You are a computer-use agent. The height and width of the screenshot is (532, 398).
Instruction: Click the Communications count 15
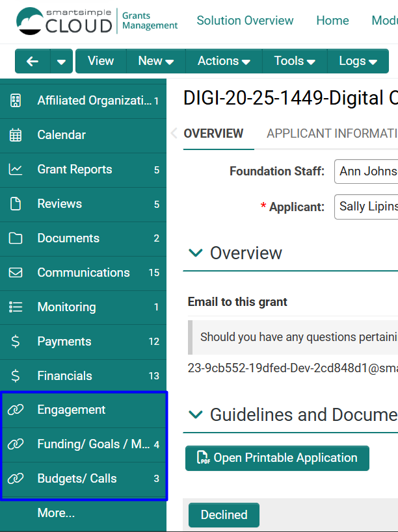[x=154, y=273]
